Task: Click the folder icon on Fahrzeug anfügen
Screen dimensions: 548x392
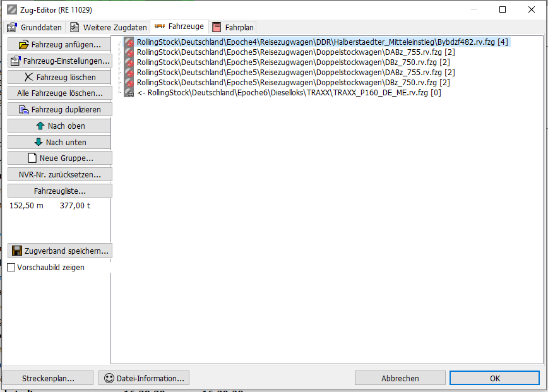Action: [x=24, y=45]
